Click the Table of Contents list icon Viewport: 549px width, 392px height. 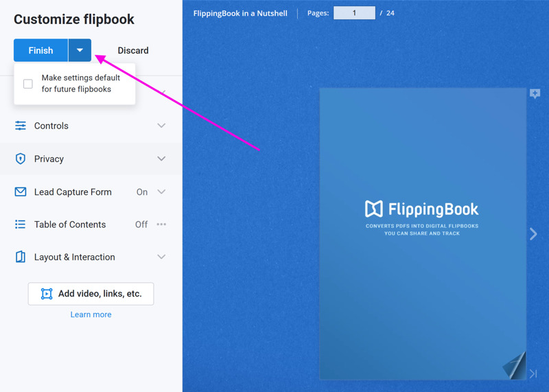click(x=21, y=224)
